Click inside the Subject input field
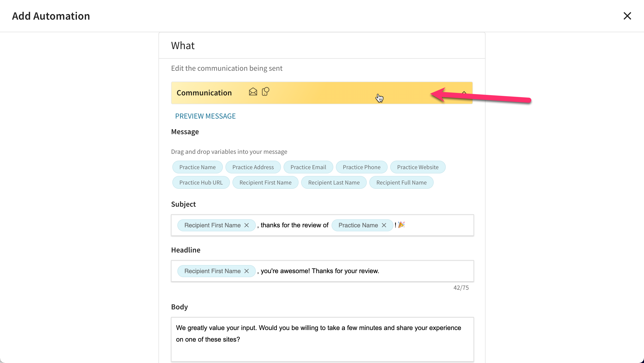The height and width of the screenshot is (363, 644). [x=322, y=225]
